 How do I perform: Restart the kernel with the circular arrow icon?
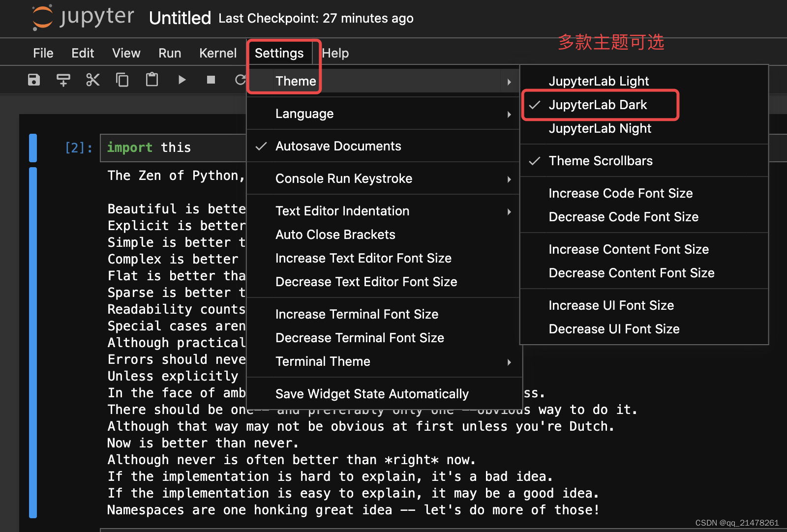pyautogui.click(x=240, y=80)
